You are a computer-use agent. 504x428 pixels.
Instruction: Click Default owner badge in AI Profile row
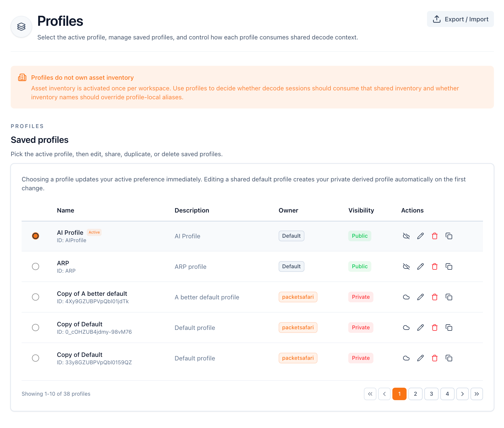[291, 236]
